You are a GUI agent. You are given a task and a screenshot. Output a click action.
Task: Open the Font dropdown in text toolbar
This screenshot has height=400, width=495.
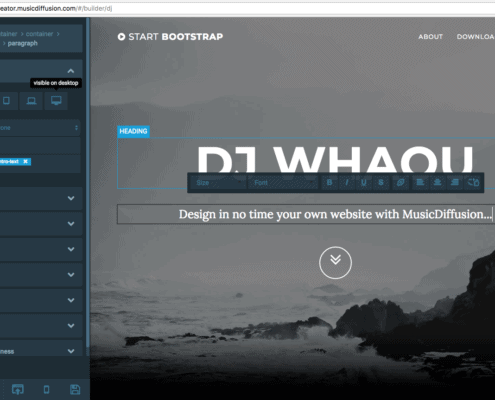click(283, 183)
